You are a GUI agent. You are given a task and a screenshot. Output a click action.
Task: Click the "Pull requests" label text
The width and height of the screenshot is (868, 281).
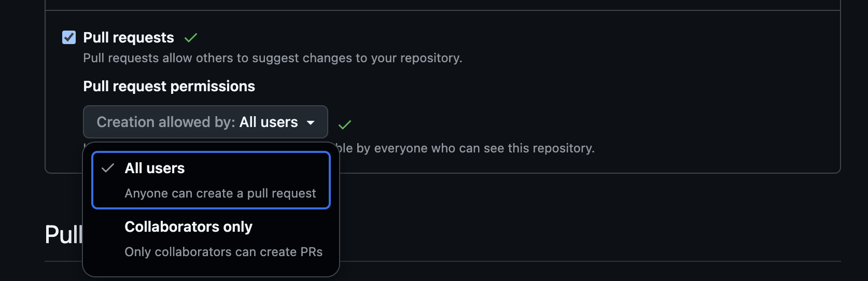(129, 37)
